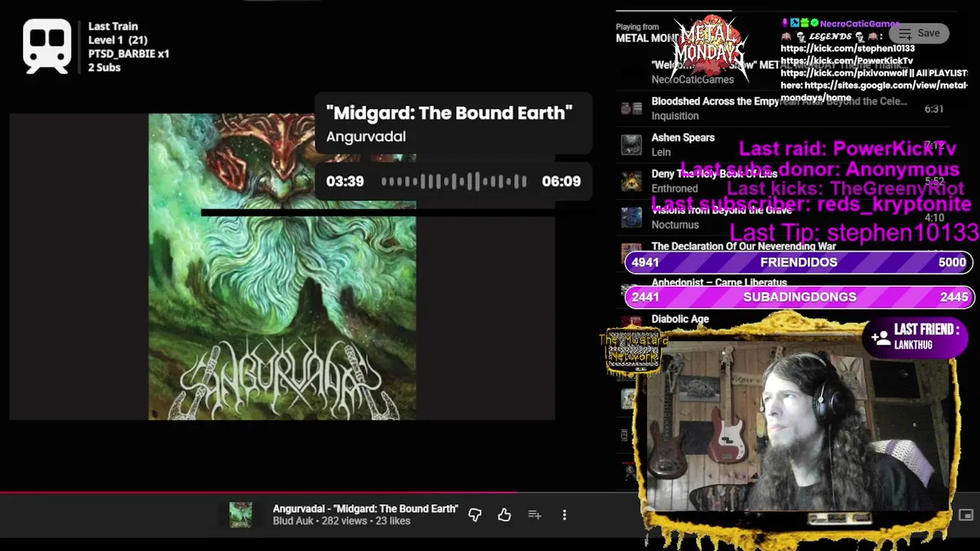Play 'Ashen Spears' by Lein
Screen dimensions: 980x551
click(x=683, y=138)
